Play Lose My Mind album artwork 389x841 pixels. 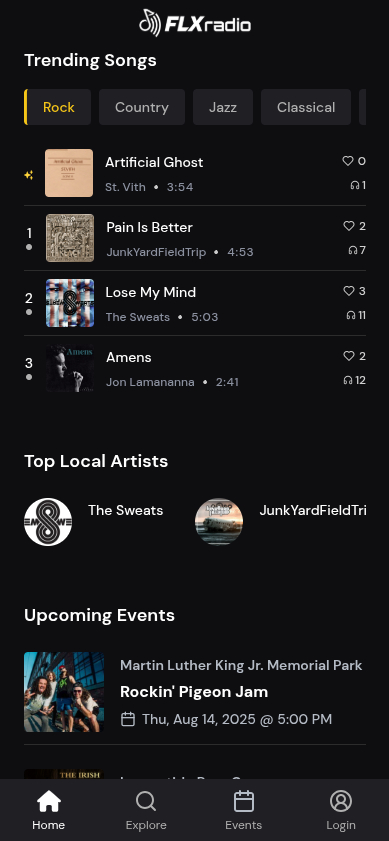pos(70,303)
